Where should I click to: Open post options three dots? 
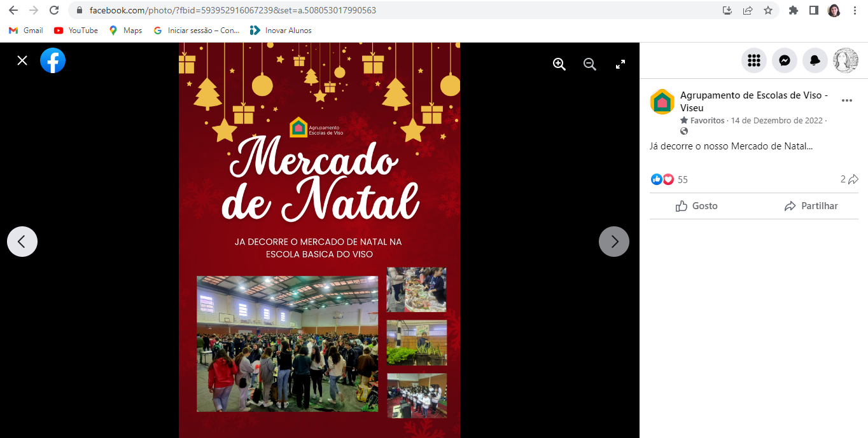tap(846, 100)
